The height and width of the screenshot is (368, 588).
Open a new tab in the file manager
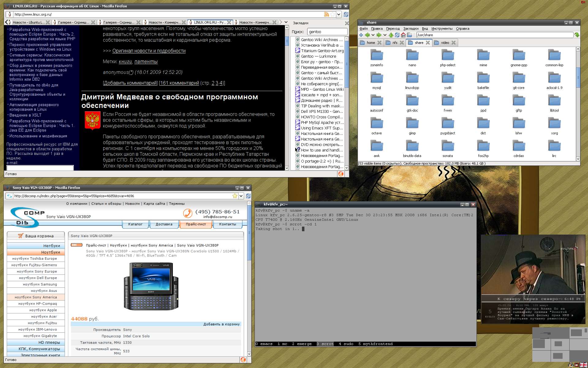click(x=361, y=35)
